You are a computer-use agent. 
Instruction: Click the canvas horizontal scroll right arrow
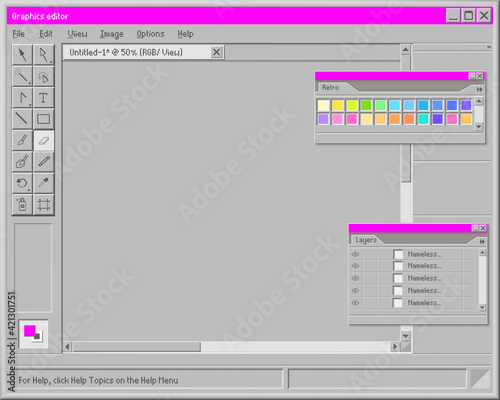click(x=395, y=347)
